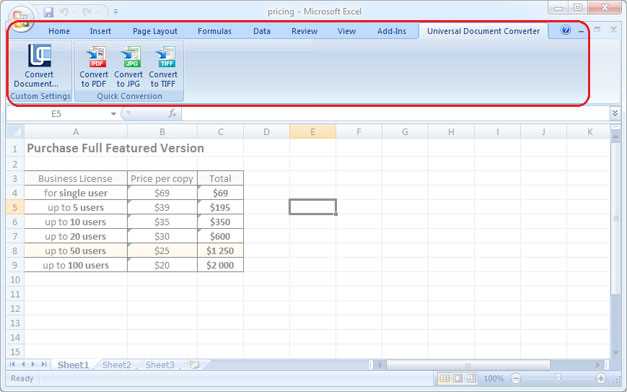Click the insert function fx icon
The image size is (627, 392).
coord(172,114)
